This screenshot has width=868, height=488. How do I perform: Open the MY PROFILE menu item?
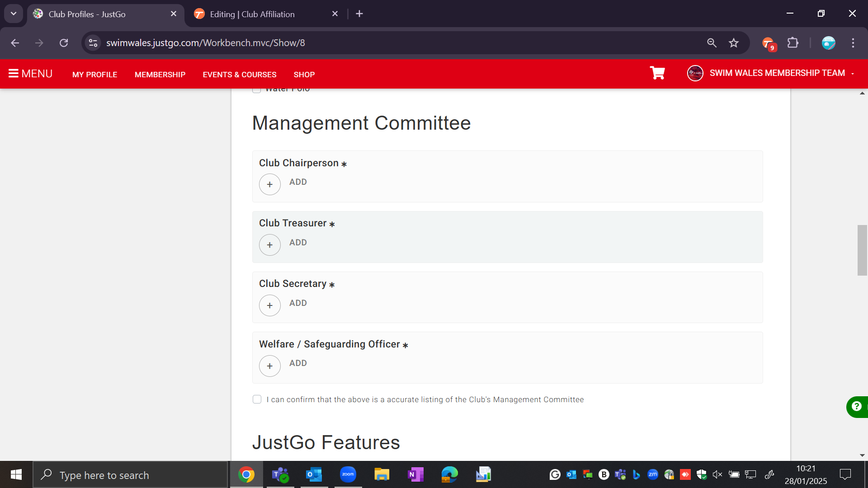click(94, 75)
